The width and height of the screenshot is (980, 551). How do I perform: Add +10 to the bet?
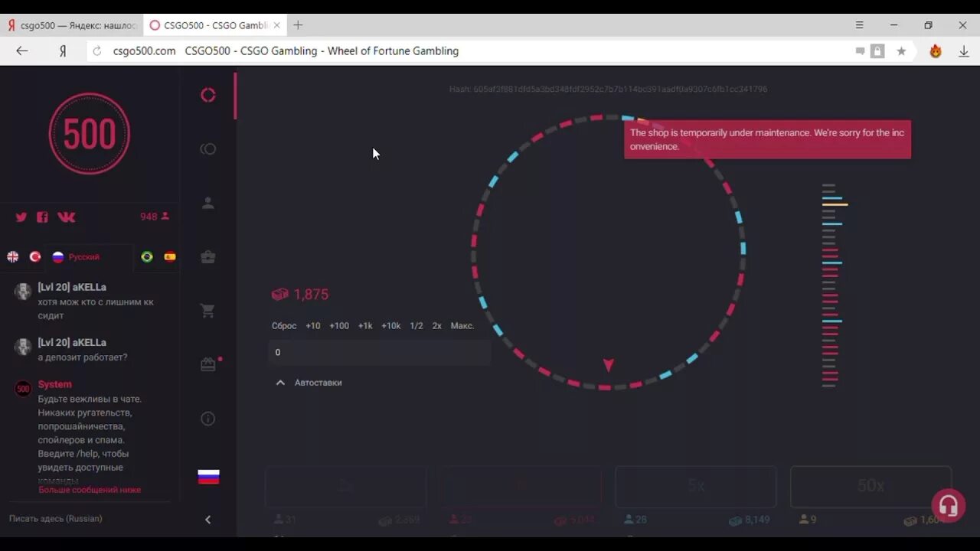313,326
